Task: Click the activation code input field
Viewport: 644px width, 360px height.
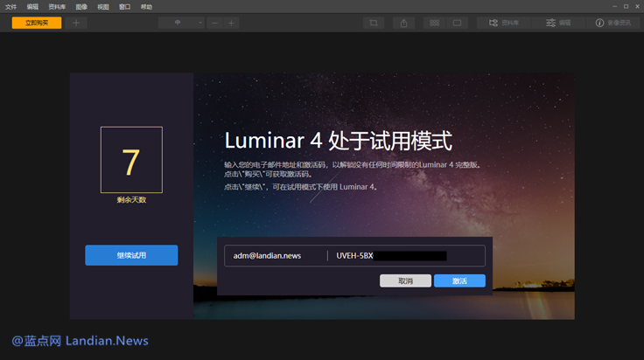Action: [404, 256]
